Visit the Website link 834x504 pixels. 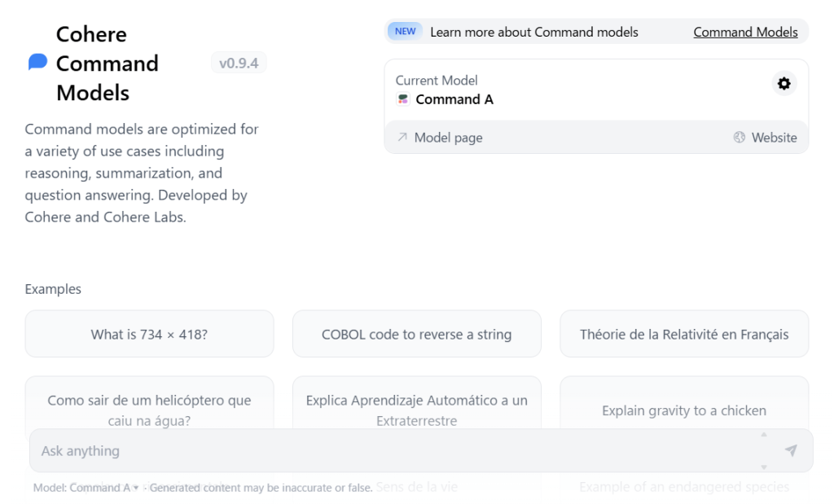[x=774, y=138]
